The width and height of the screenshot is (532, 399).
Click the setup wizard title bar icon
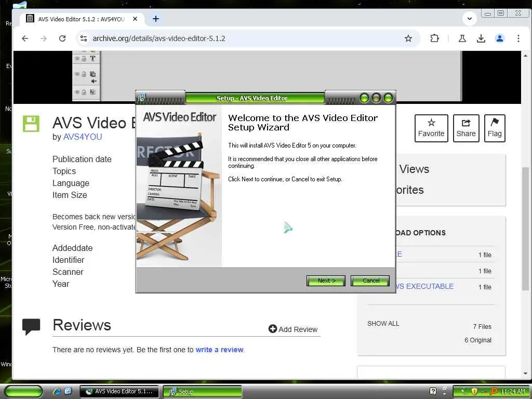pyautogui.click(x=141, y=98)
